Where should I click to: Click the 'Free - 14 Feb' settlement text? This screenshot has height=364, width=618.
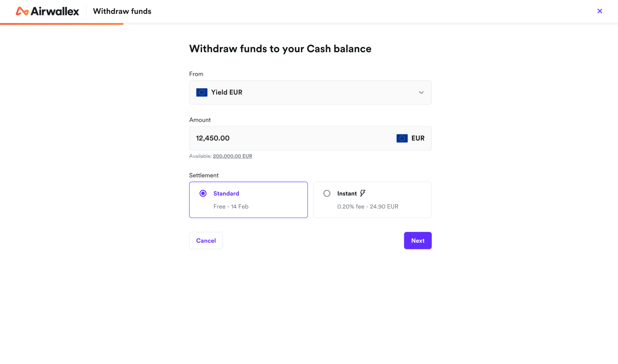(231, 206)
